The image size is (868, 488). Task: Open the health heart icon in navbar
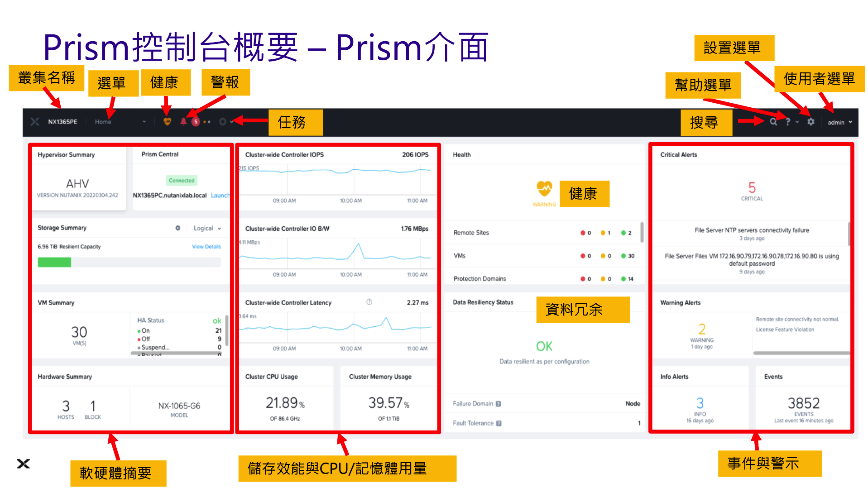(x=167, y=121)
